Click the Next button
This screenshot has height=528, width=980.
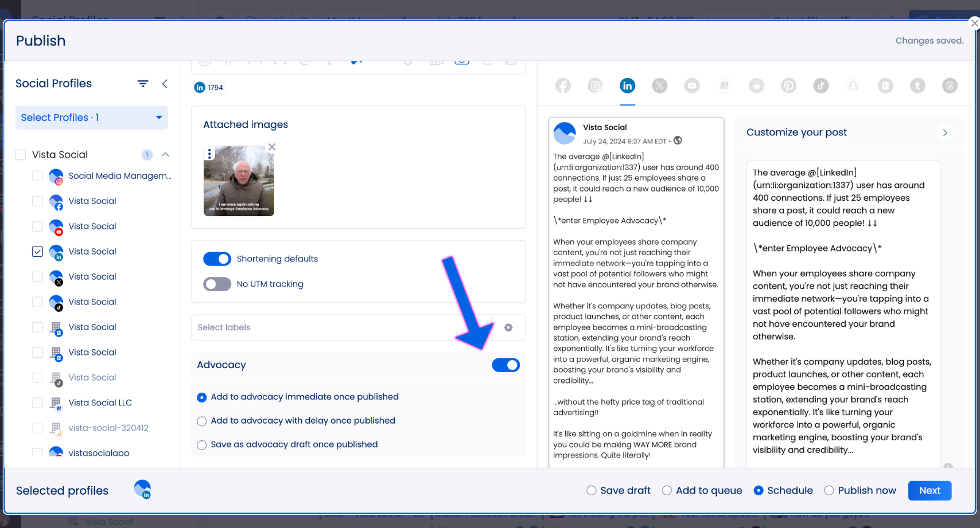point(930,490)
